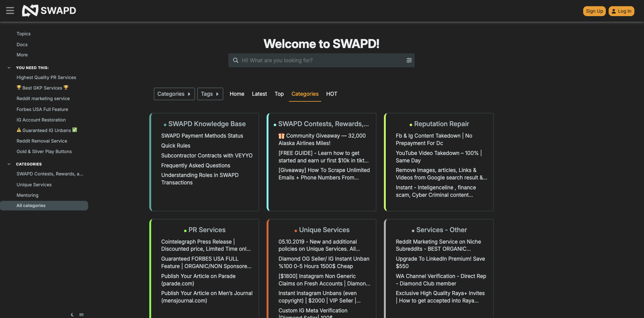Open advanced search filter options icon
644x318 pixels.
pyautogui.click(x=409, y=60)
